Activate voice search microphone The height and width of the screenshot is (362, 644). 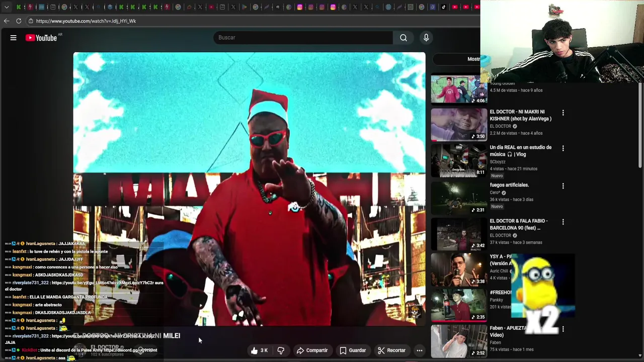point(426,38)
